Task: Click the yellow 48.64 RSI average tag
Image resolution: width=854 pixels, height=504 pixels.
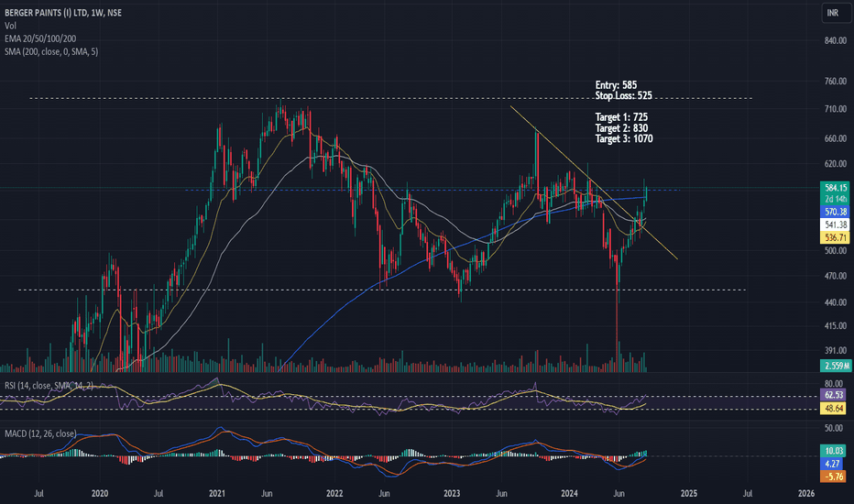Action: pyautogui.click(x=833, y=408)
